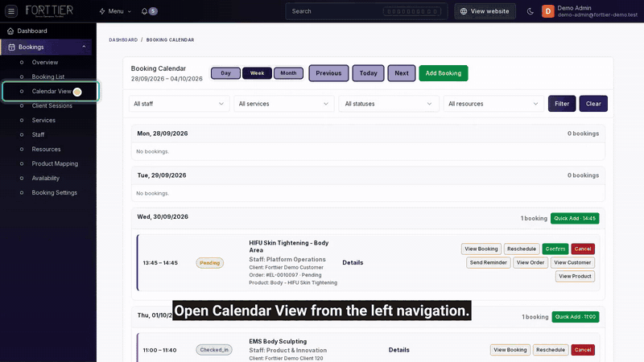
Task: Reschedule the EMS Body Sculpting booking
Action: coord(551,350)
